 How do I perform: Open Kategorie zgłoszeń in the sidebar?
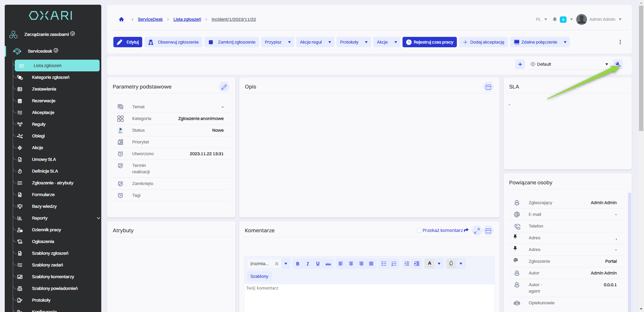coord(51,77)
